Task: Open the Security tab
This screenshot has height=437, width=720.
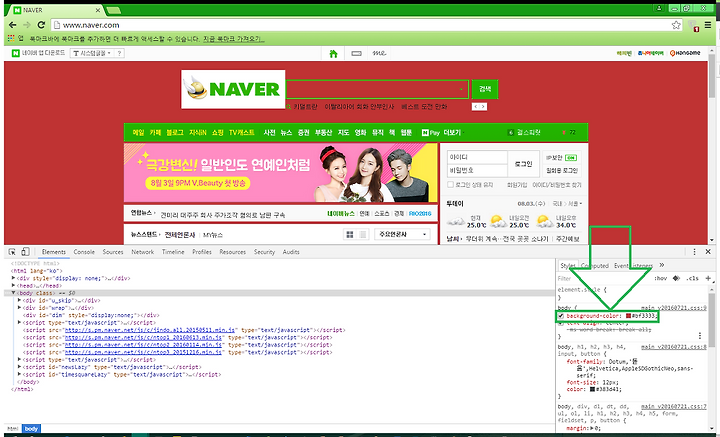Action: click(x=264, y=252)
